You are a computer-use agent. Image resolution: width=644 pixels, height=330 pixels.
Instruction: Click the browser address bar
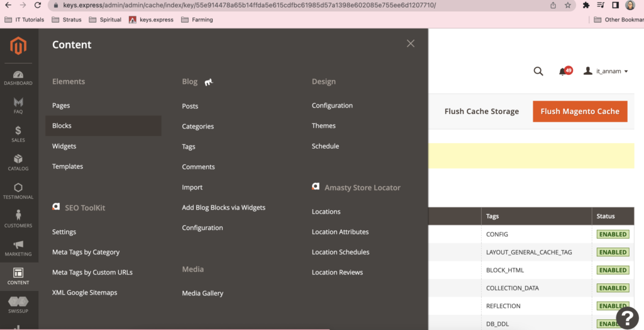[283, 5]
